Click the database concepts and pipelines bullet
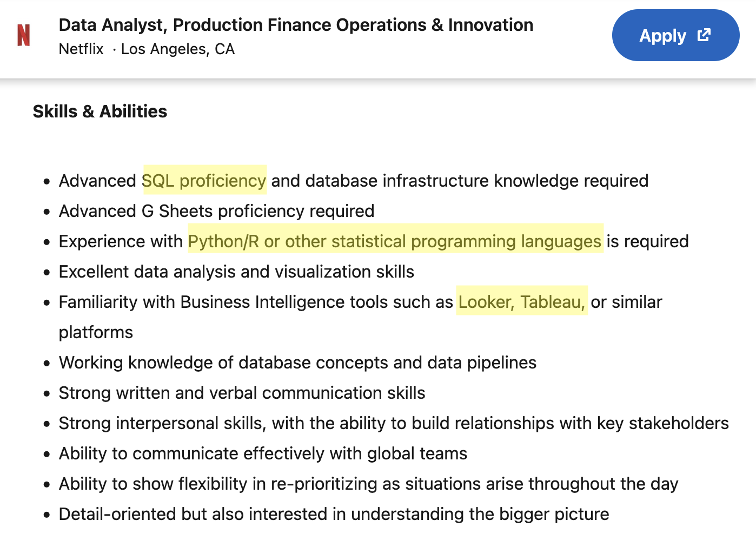 pyautogui.click(x=297, y=363)
